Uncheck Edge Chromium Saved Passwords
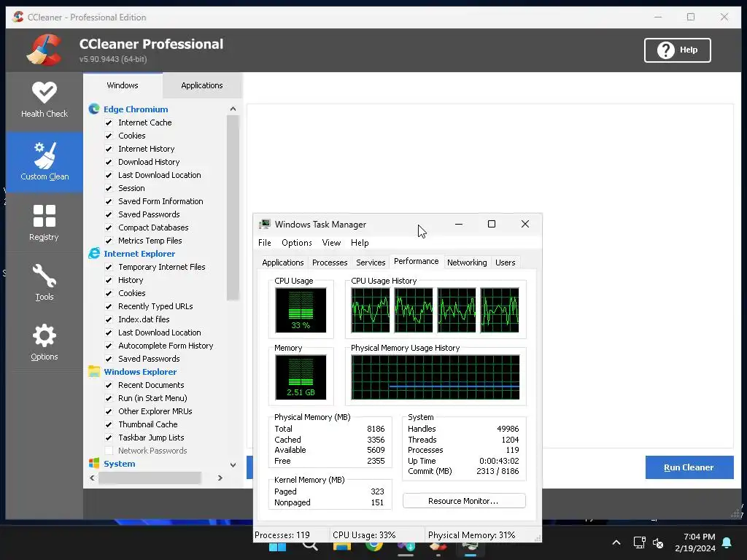The height and width of the screenshot is (560, 747). (x=109, y=214)
